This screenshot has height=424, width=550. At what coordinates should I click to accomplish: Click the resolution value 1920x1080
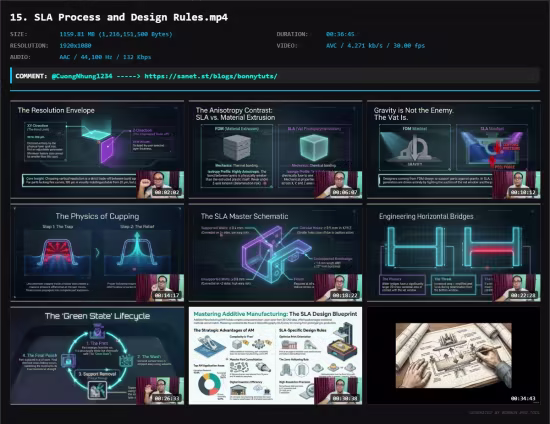click(75, 46)
